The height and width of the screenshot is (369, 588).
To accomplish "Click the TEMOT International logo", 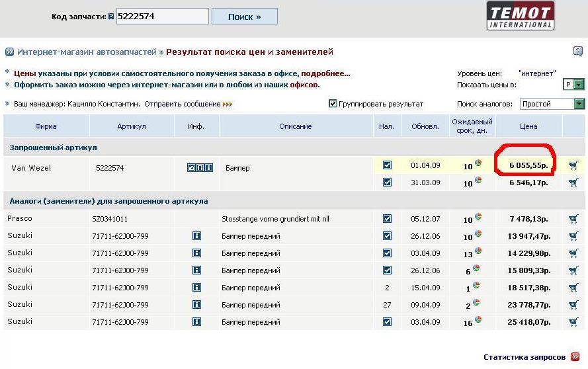I will point(521,16).
